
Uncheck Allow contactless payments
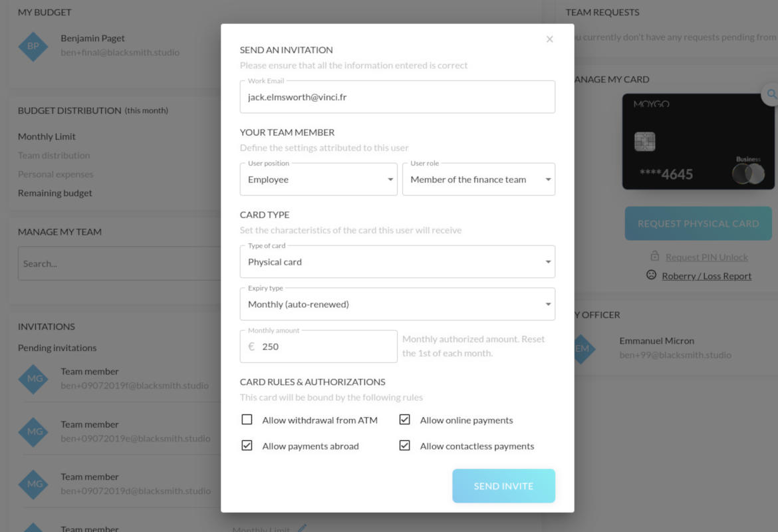click(x=404, y=446)
